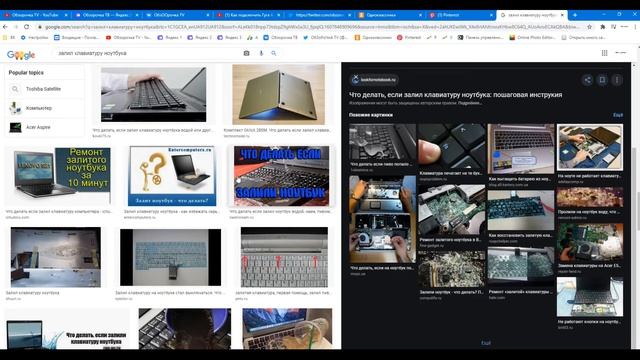The image size is (640, 360).
Task: Open 'Что делать если залили ноутбук' thumbnail
Action: tap(281, 176)
